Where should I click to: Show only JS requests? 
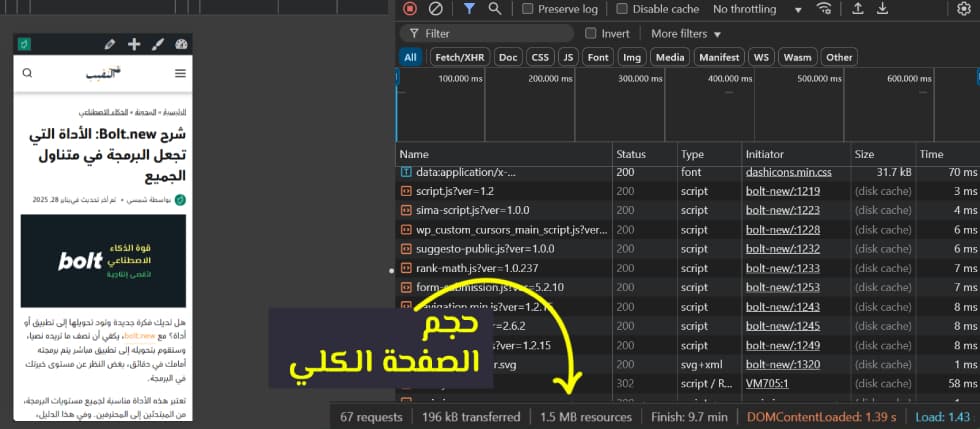[x=568, y=58]
